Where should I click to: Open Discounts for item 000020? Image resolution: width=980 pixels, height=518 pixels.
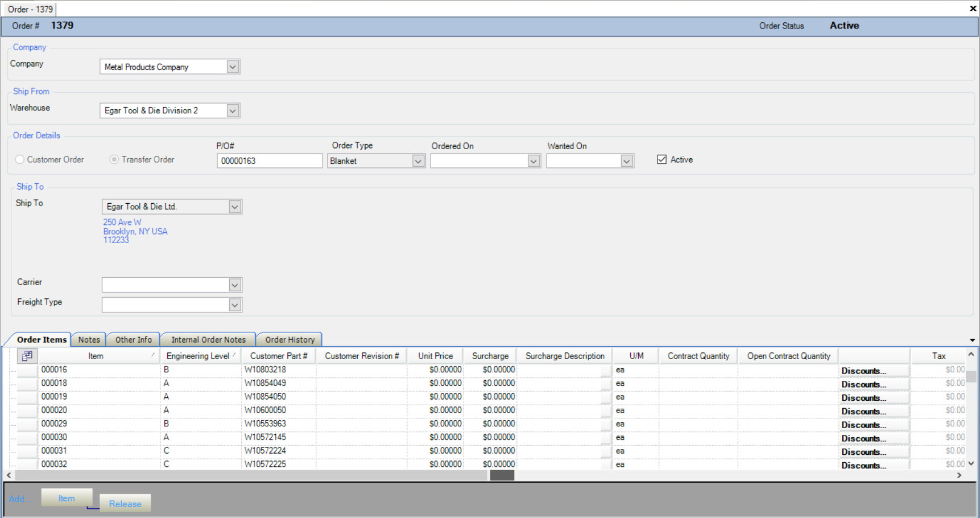[x=874, y=412]
